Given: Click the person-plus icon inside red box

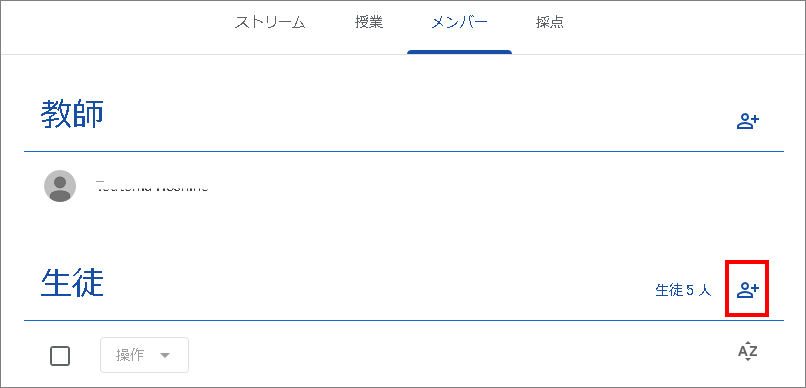Looking at the screenshot, I should point(748,290).
